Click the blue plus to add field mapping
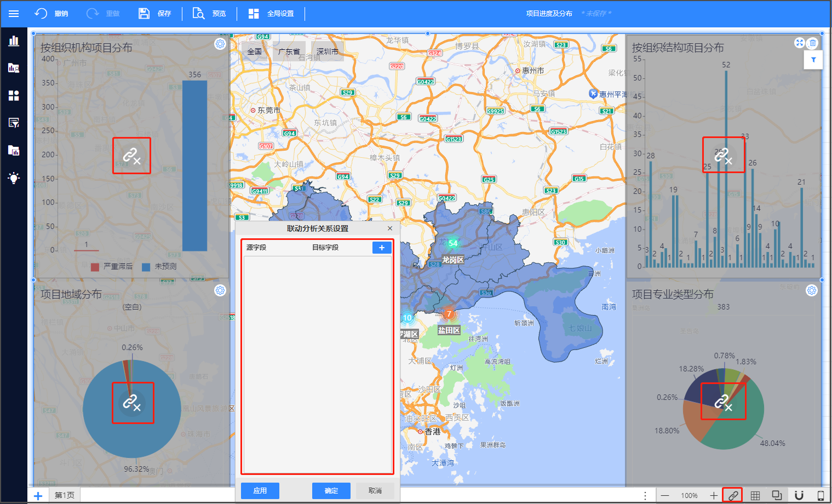832x504 pixels. 382,248
